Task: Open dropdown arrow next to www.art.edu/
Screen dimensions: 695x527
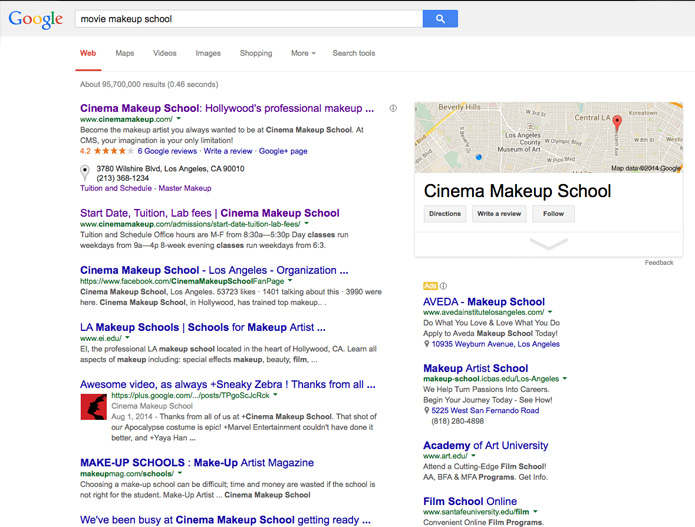Action: [x=473, y=456]
